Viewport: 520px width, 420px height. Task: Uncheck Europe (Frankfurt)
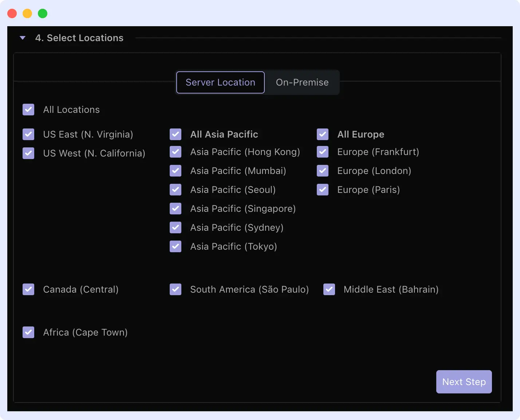click(x=323, y=152)
